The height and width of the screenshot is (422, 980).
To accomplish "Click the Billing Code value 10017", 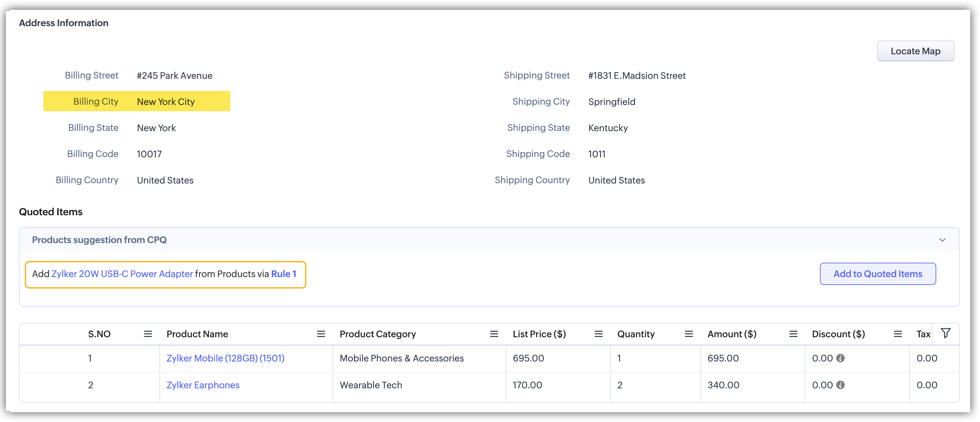I will (x=149, y=154).
